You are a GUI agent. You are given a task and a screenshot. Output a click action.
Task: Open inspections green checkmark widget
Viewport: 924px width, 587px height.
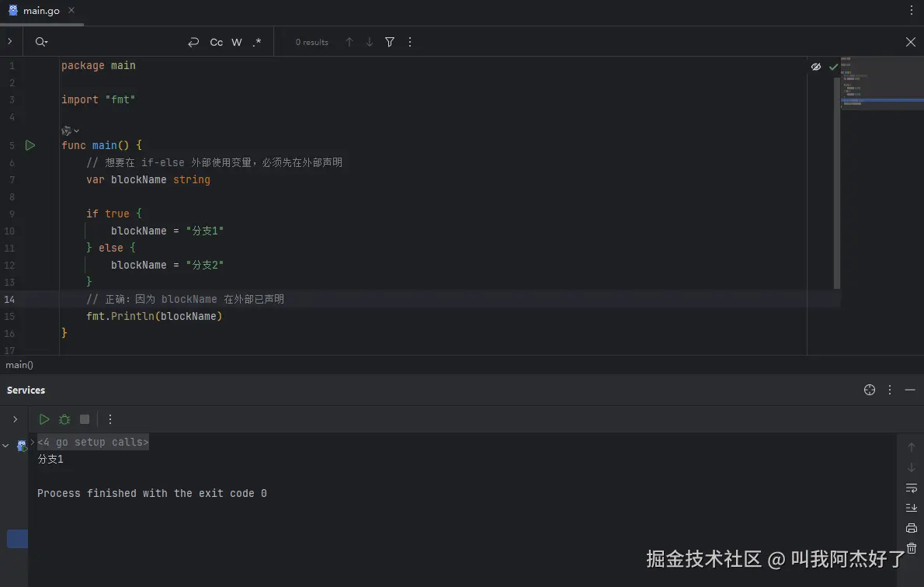[x=833, y=67]
